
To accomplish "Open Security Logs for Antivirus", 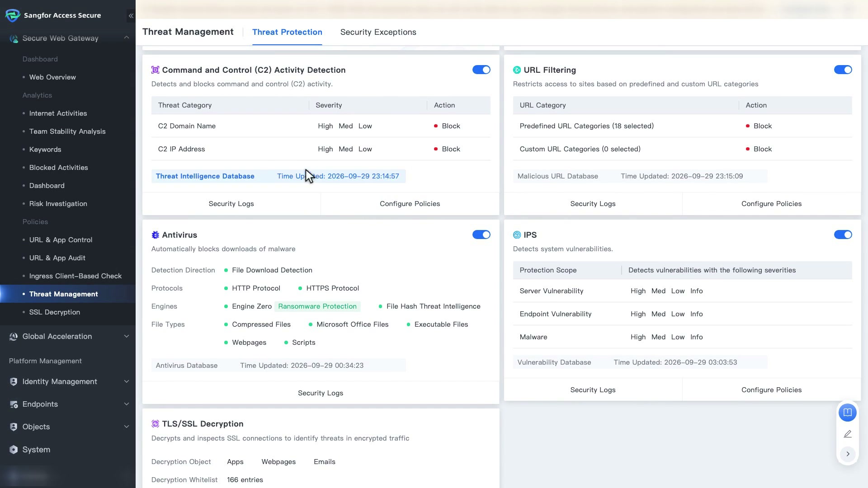I will [321, 393].
